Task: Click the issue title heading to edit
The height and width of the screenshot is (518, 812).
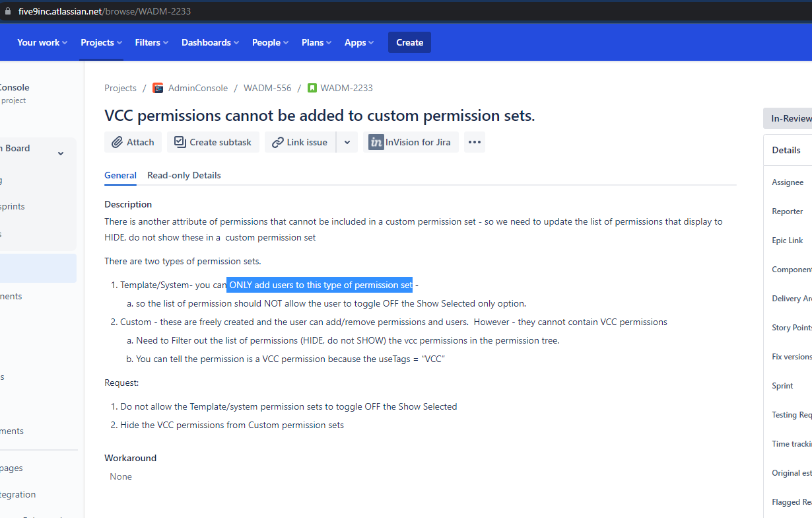Action: (320, 116)
